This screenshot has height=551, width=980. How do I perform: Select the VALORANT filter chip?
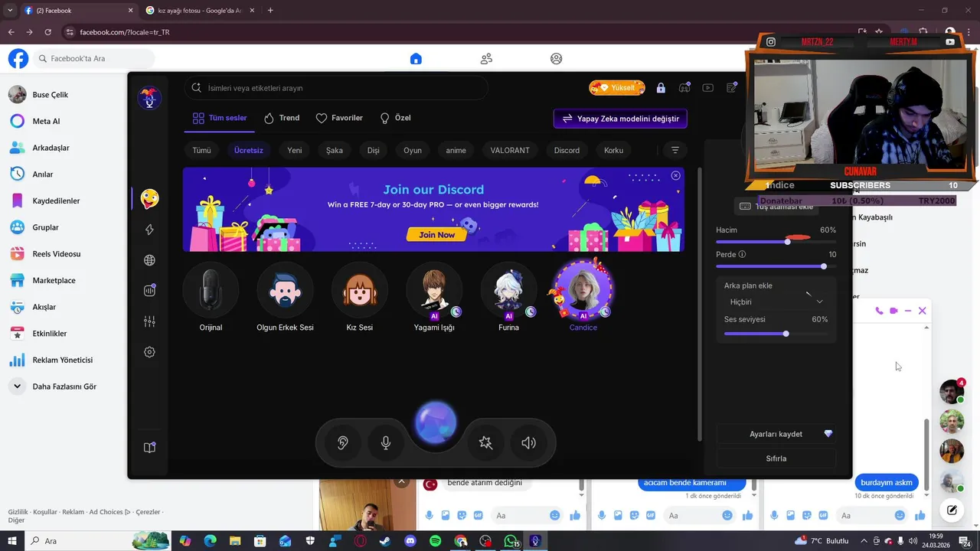[x=510, y=150]
